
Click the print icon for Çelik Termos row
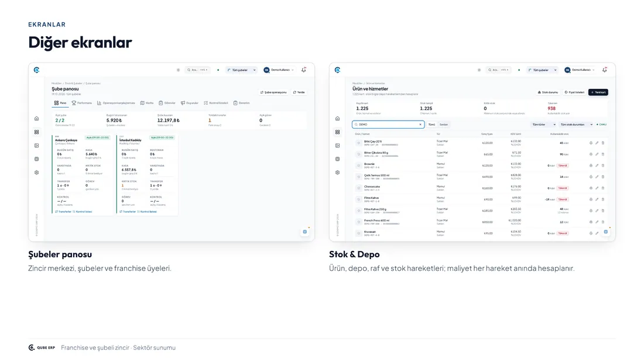pos(591,177)
